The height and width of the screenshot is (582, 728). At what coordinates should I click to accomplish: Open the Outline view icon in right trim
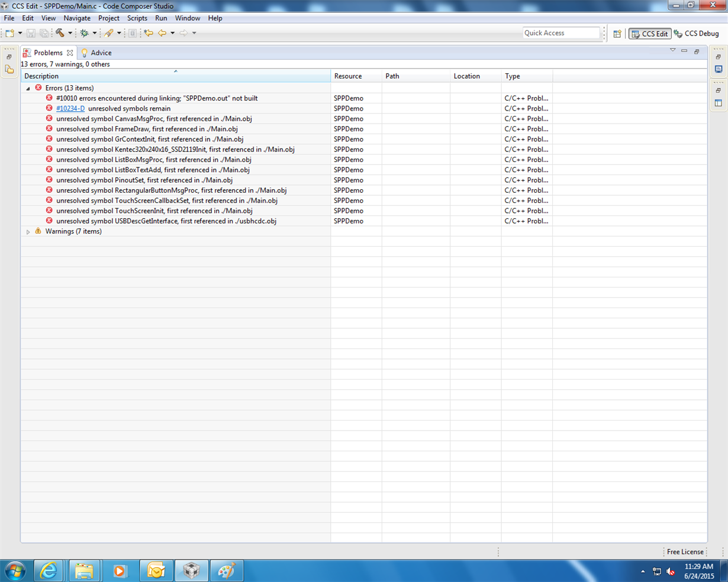[x=719, y=103]
